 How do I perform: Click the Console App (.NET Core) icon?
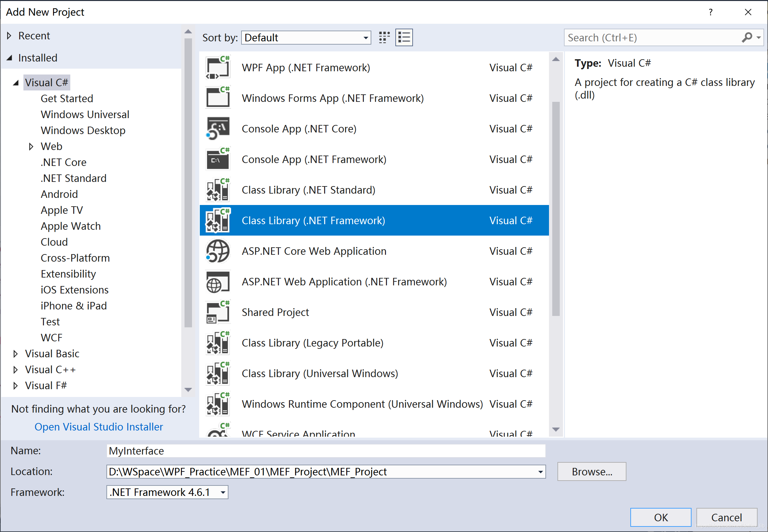point(218,129)
